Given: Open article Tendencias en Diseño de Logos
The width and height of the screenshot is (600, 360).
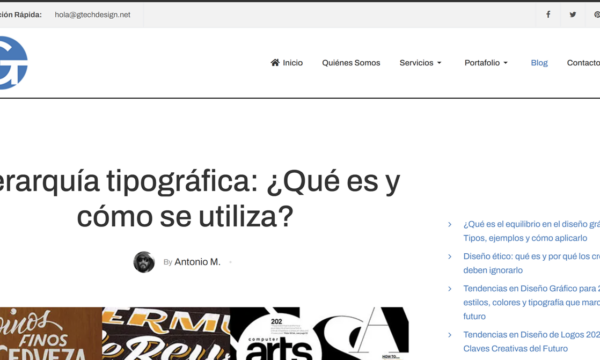Looking at the screenshot, I should click(532, 342).
